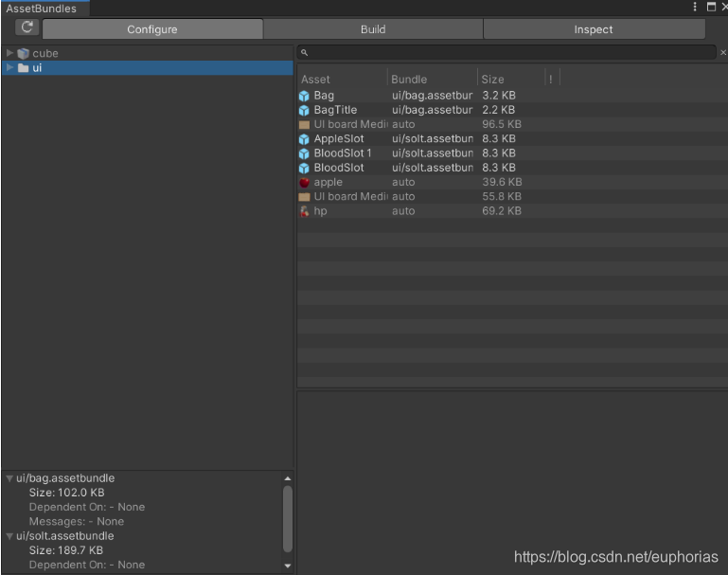Open the window options kebab menu

click(x=695, y=7)
